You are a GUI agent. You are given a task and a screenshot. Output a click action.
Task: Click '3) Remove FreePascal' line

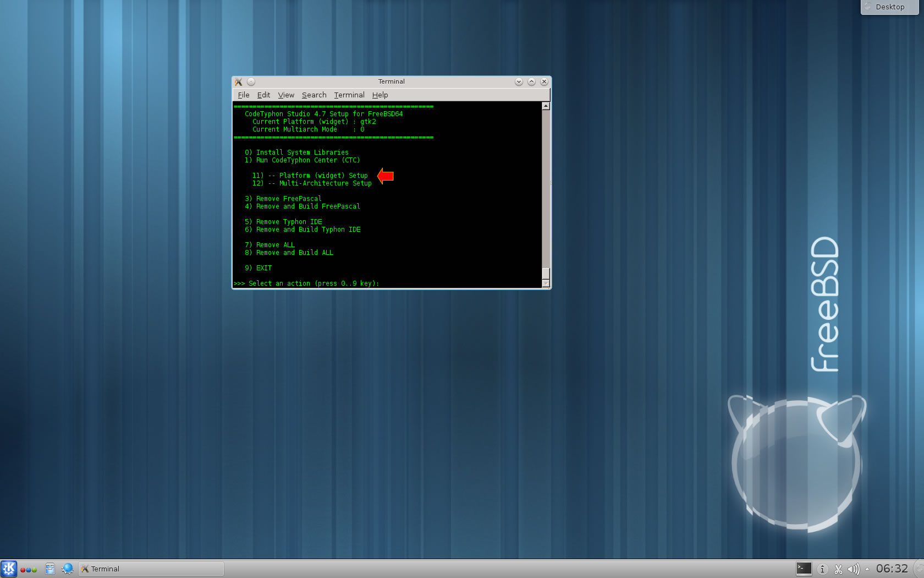[x=283, y=199]
